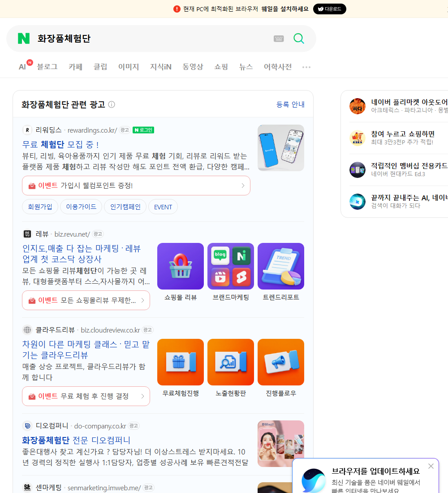This screenshot has width=448, height=493.
Task: Click the EVENT chip
Action: click(x=163, y=207)
